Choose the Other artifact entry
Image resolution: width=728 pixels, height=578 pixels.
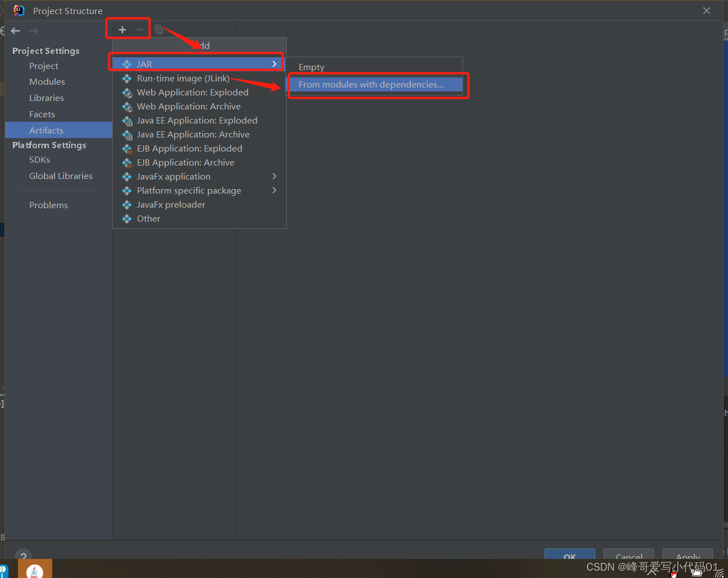[x=199, y=218]
